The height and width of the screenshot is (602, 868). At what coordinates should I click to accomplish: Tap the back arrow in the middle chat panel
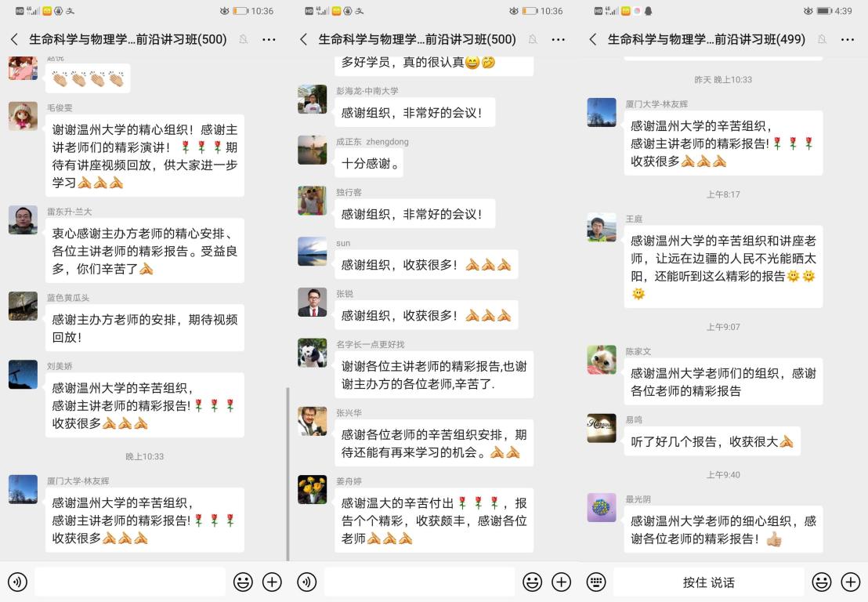(304, 39)
